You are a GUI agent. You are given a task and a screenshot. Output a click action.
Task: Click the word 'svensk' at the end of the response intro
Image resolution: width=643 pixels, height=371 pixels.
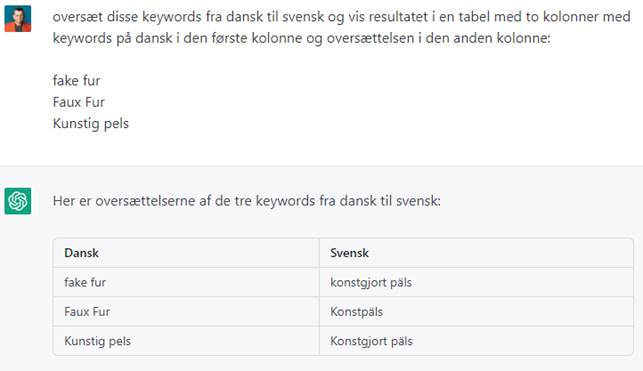coord(418,201)
